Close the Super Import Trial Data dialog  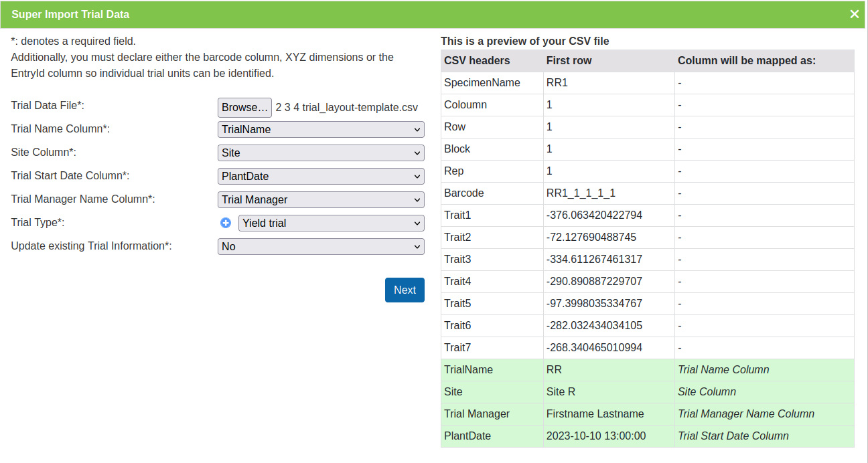pos(854,13)
